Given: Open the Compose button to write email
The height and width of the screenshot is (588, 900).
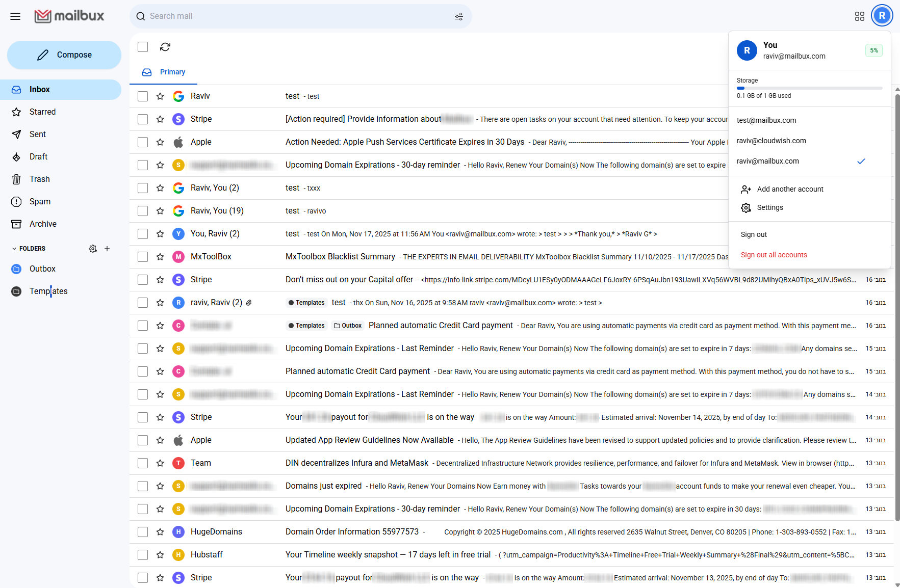Looking at the screenshot, I should tap(64, 55).
